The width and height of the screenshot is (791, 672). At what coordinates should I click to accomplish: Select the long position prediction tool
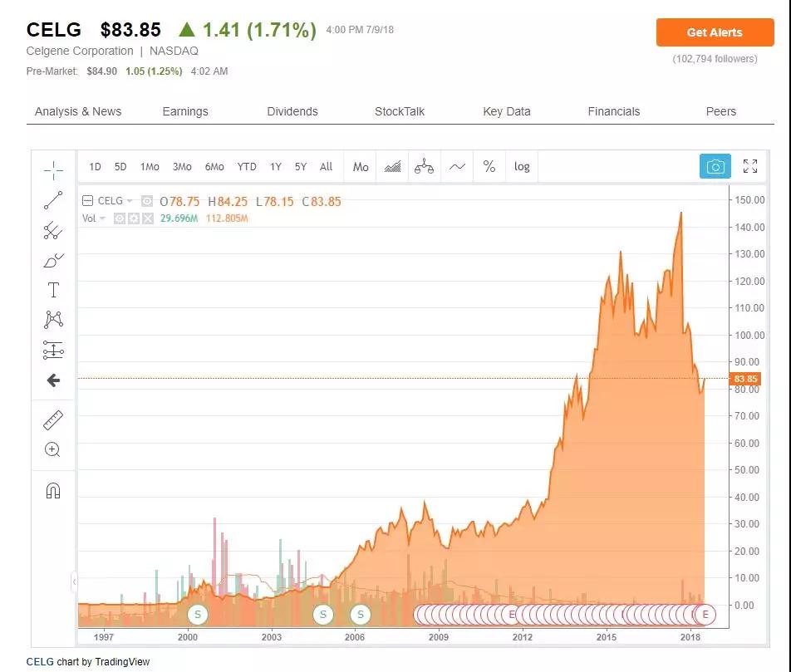53,351
